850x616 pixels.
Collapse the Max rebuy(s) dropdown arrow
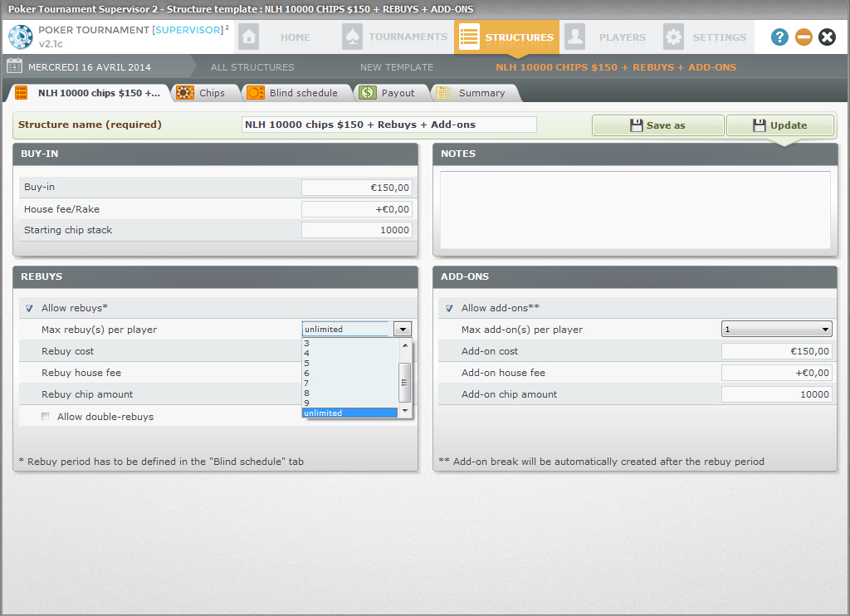pos(403,330)
